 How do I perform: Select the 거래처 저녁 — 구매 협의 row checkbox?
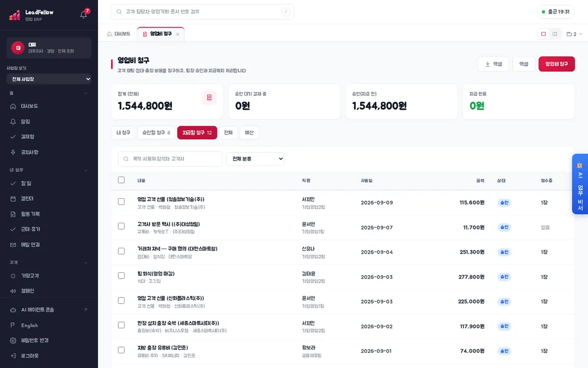coord(122,251)
